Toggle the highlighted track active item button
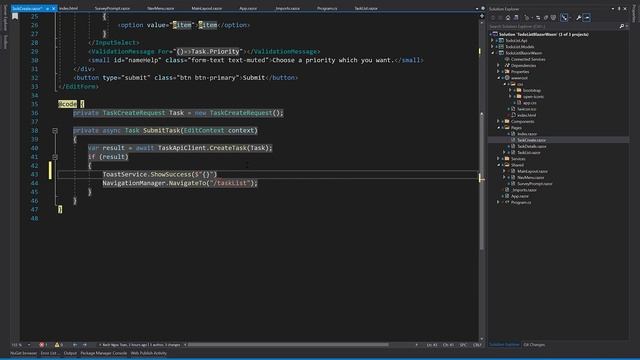This screenshot has width=640, height=360. pyautogui.click(x=564, y=18)
